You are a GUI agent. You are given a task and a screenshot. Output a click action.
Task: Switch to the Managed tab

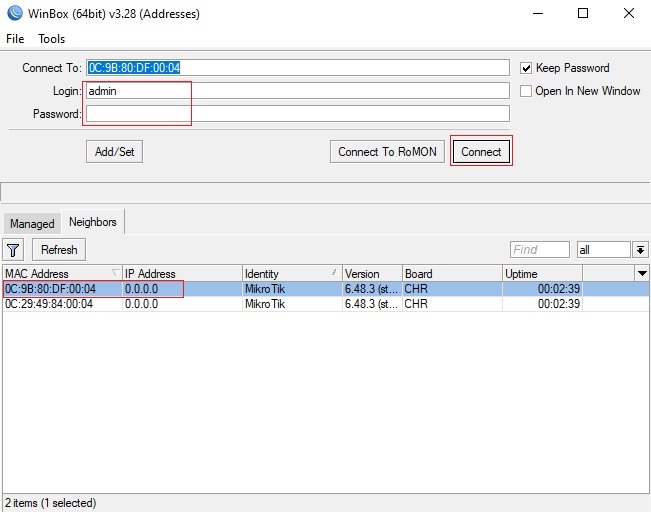tap(32, 224)
